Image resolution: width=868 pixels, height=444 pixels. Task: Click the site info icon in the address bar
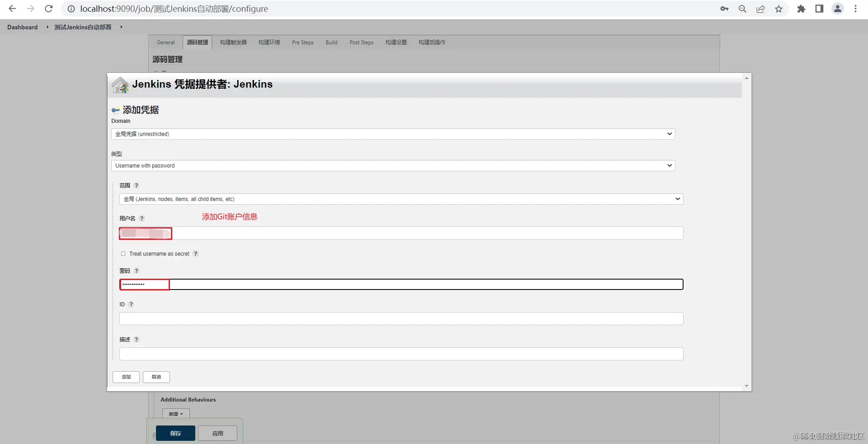coord(71,9)
